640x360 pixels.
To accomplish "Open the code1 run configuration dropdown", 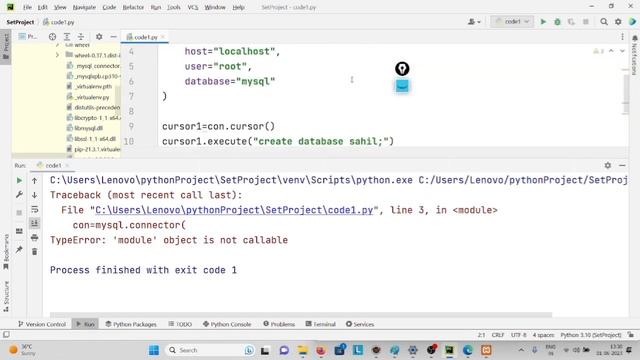I will pyautogui.click(x=512, y=22).
